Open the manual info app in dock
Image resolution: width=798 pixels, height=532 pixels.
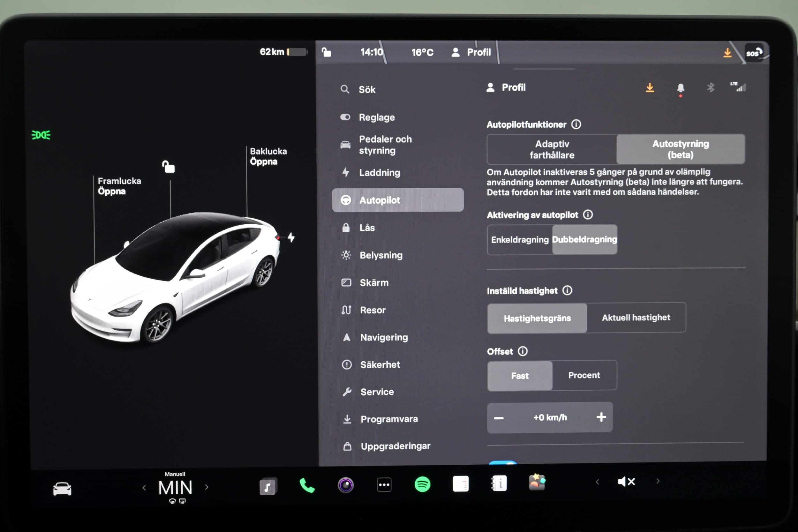point(499,483)
